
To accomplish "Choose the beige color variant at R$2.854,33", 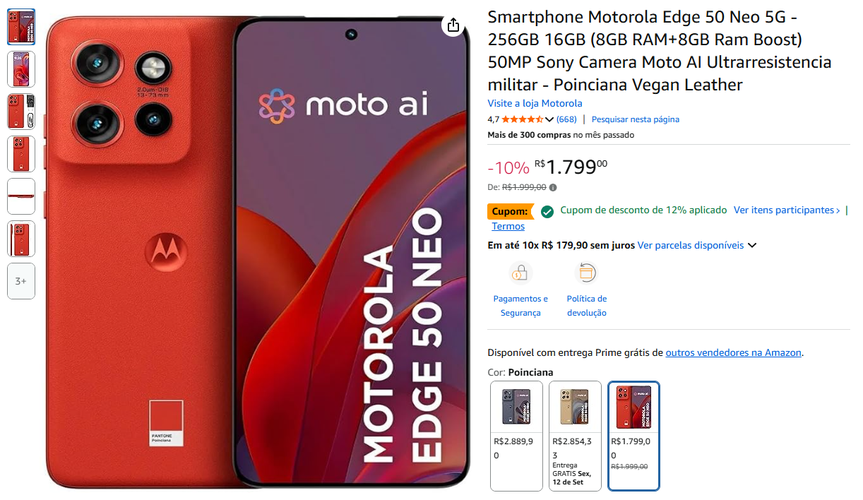I will (575, 436).
